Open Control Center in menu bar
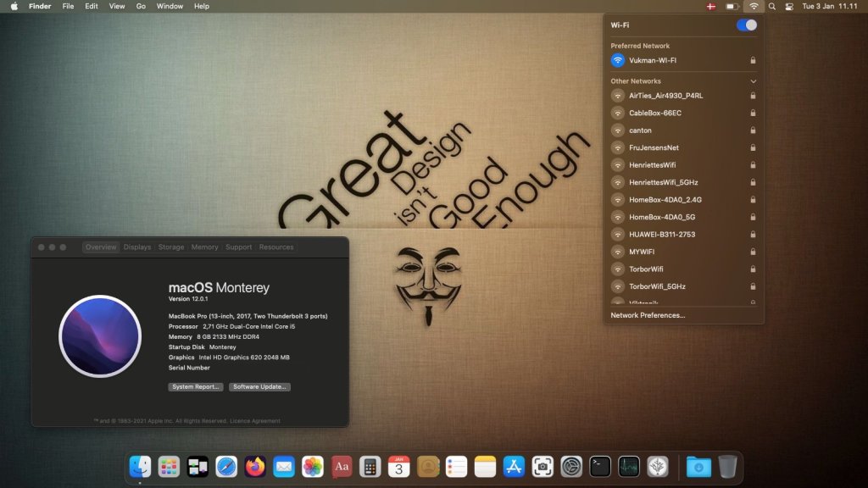The height and width of the screenshot is (488, 868). pos(789,6)
